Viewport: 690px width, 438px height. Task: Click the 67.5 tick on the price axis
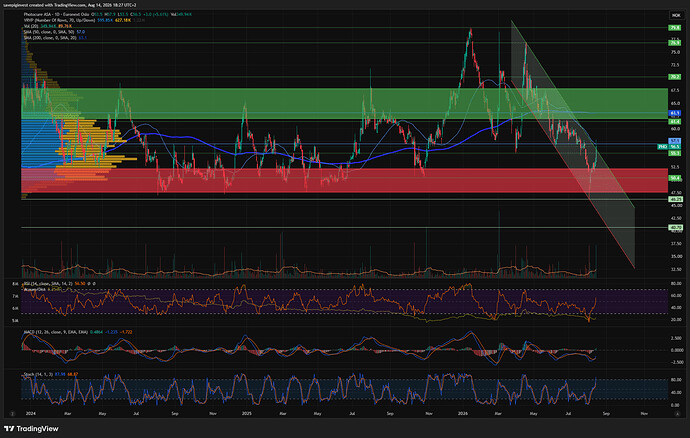pos(675,90)
